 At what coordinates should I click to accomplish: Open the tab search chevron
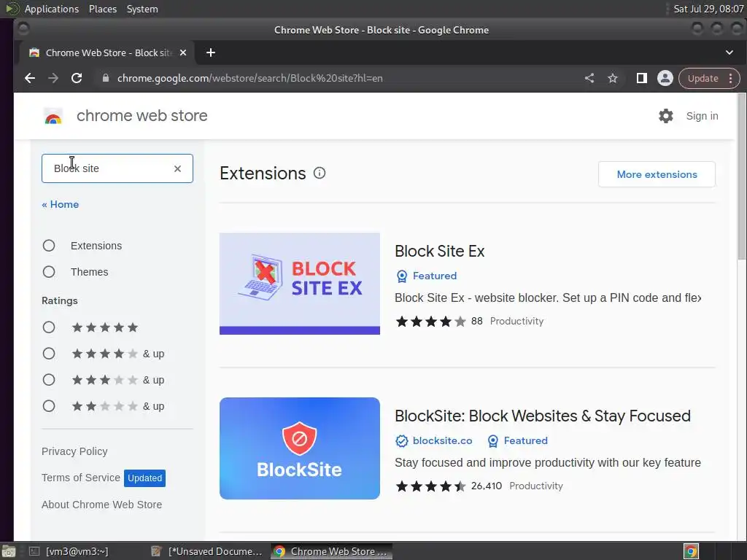tap(729, 52)
